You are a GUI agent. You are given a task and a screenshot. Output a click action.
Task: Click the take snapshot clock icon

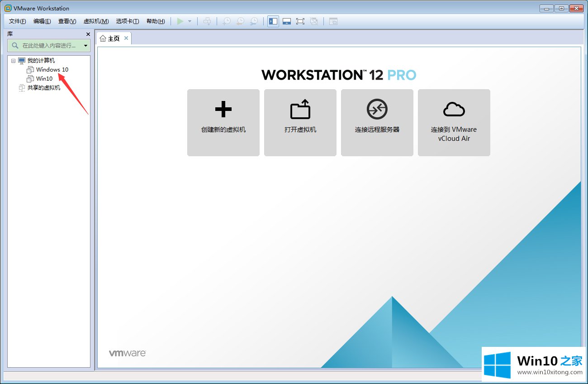pyautogui.click(x=226, y=21)
